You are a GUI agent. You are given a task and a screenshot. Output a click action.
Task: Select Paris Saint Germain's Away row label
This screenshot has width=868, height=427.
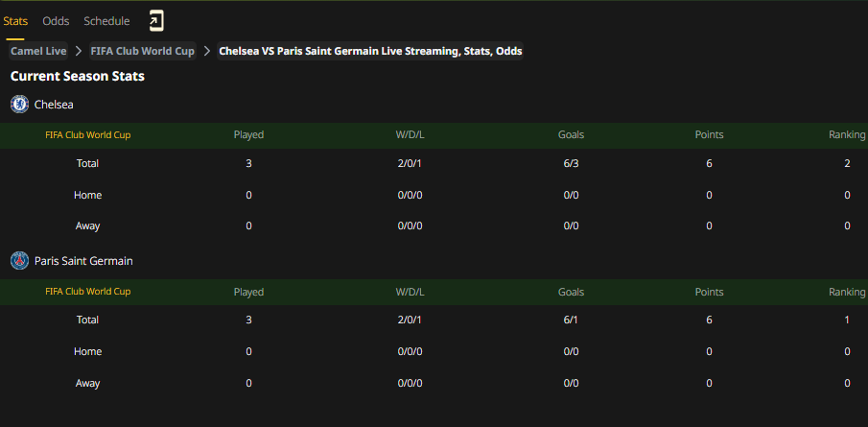pos(87,383)
